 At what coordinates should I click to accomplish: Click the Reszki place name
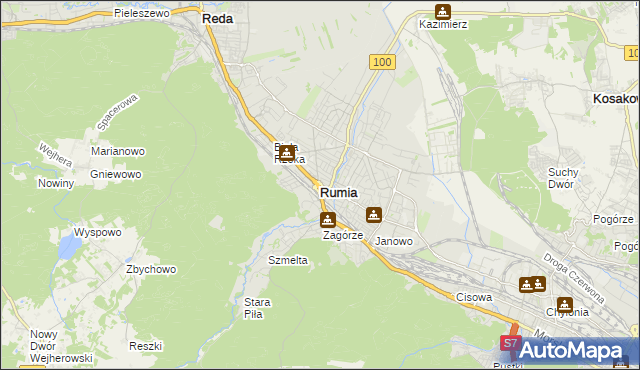tap(146, 346)
